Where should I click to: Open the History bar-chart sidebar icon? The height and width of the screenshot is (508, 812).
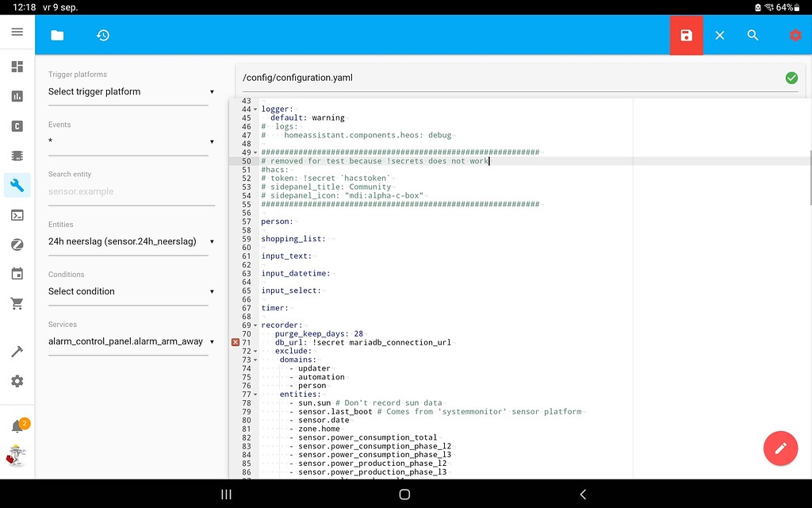(17, 96)
